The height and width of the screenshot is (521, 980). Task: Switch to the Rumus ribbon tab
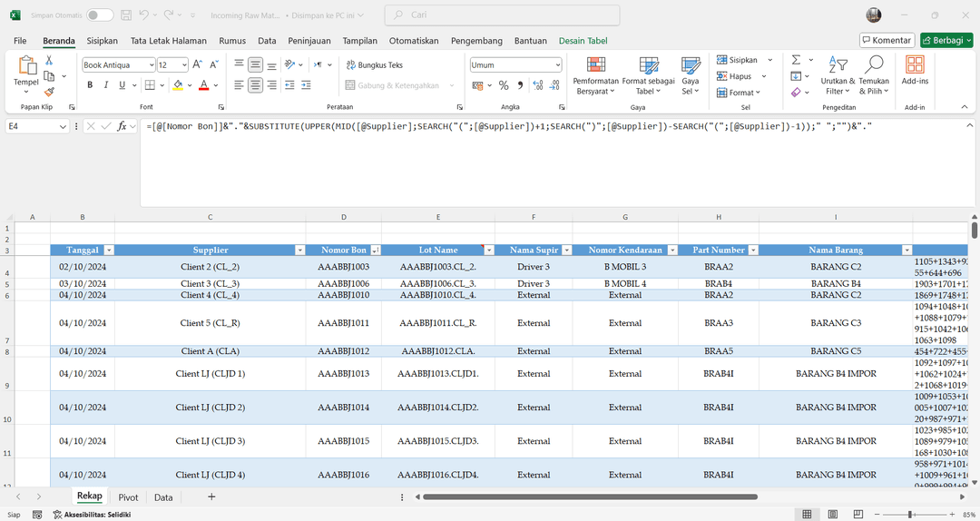232,41
